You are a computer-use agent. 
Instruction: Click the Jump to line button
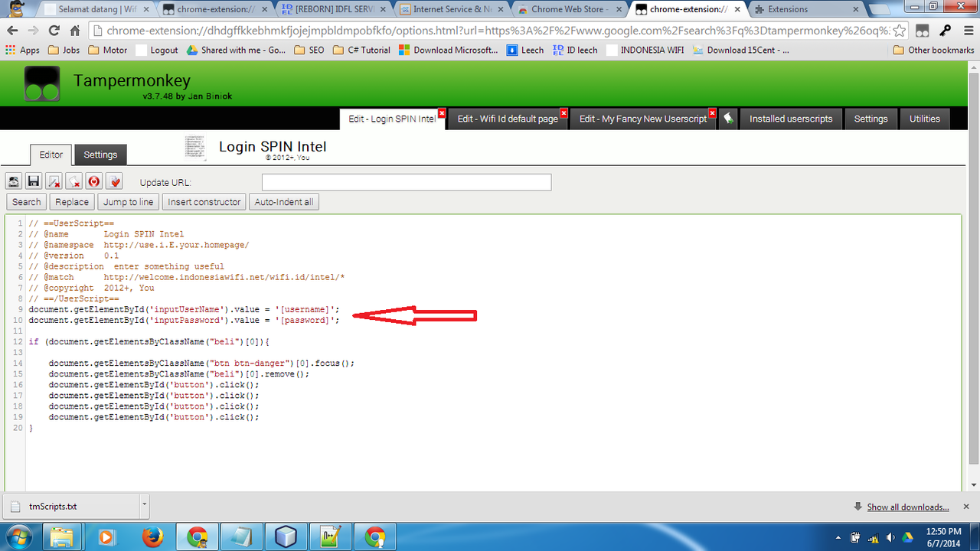(129, 202)
